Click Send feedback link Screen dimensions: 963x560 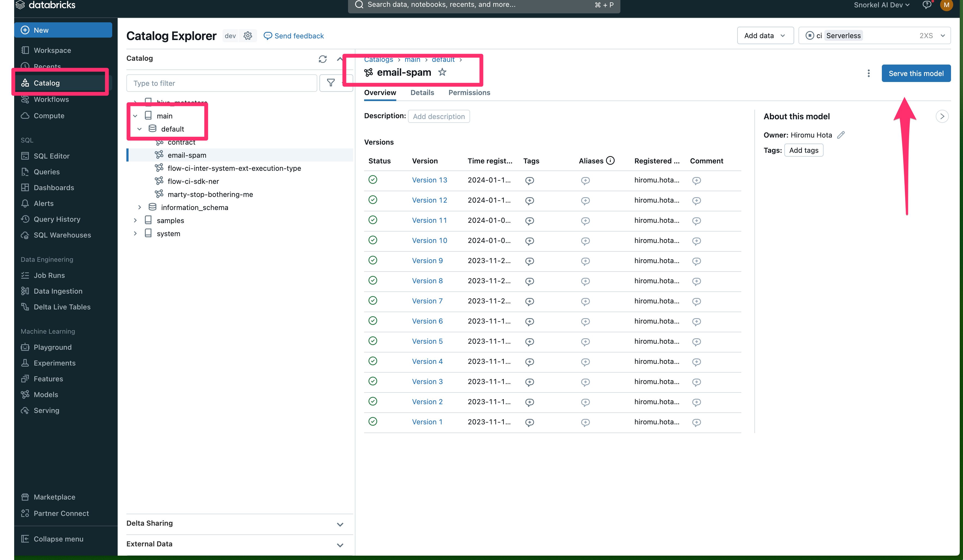[x=294, y=36]
